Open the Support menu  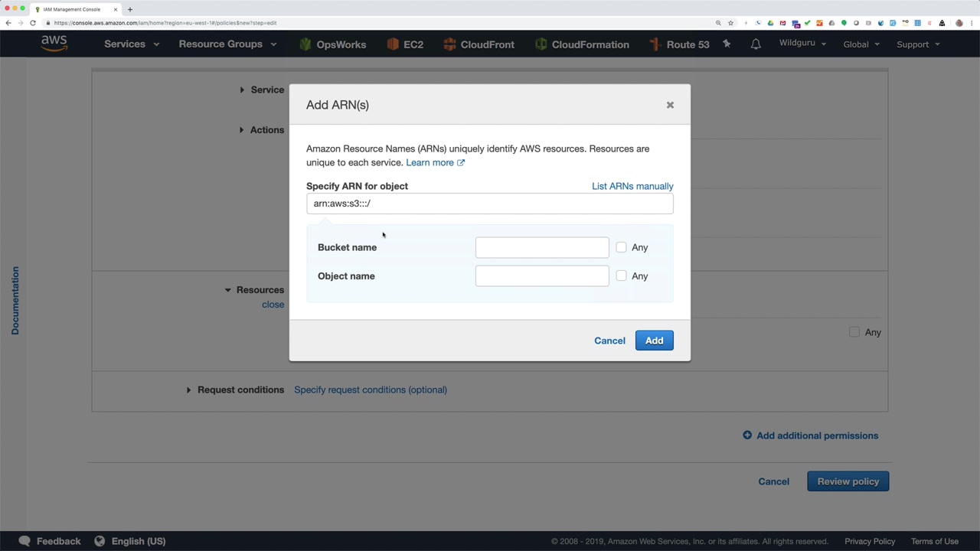click(x=918, y=44)
